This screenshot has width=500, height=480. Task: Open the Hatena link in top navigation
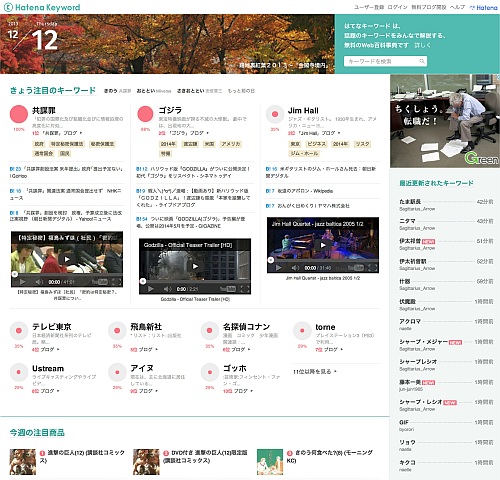pos(484,7)
